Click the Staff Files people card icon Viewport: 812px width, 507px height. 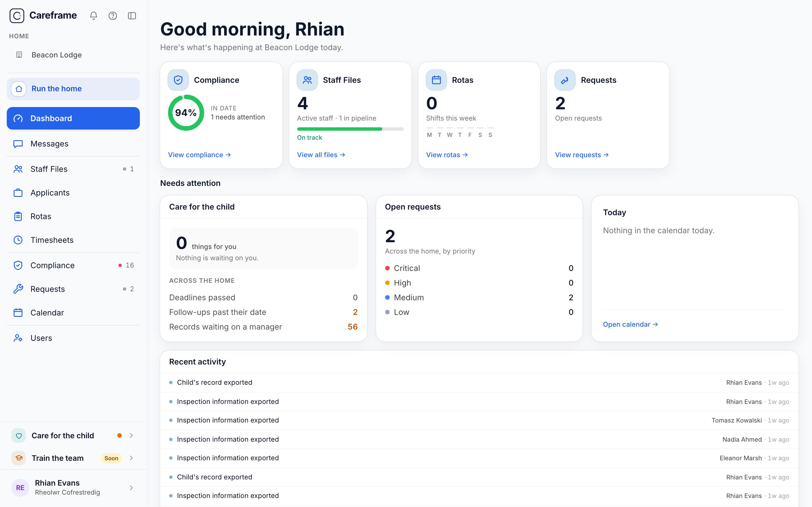[x=307, y=80]
